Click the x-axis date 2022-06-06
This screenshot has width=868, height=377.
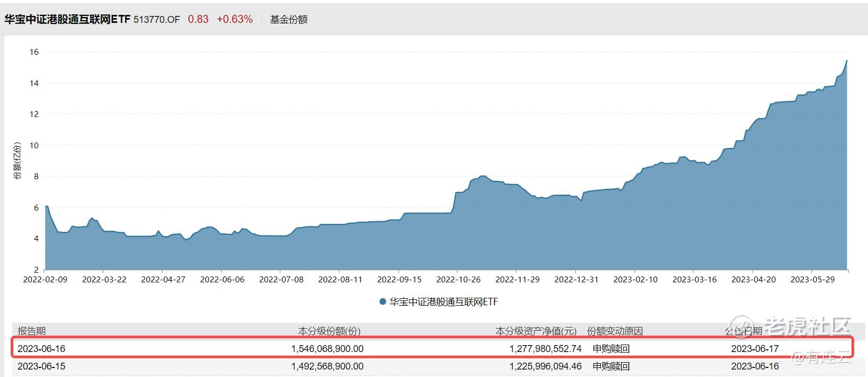coord(222,280)
